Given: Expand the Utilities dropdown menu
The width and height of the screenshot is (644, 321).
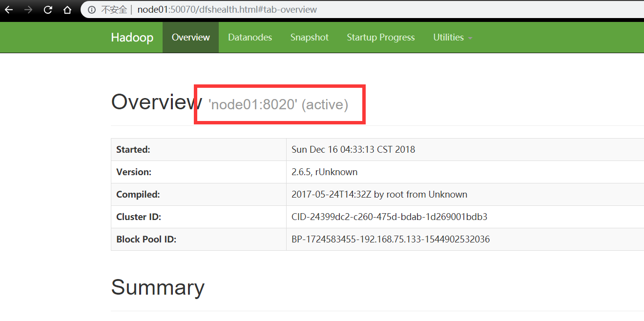Looking at the screenshot, I should pos(453,38).
